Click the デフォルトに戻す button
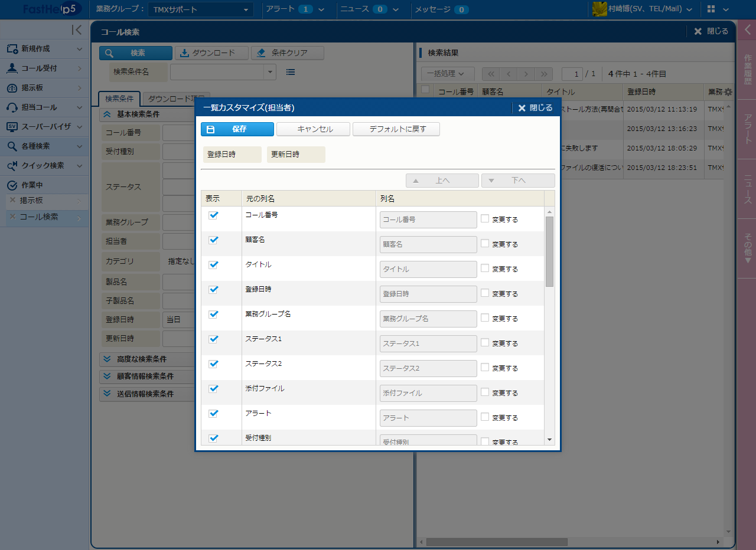The image size is (756, 550). (x=396, y=129)
